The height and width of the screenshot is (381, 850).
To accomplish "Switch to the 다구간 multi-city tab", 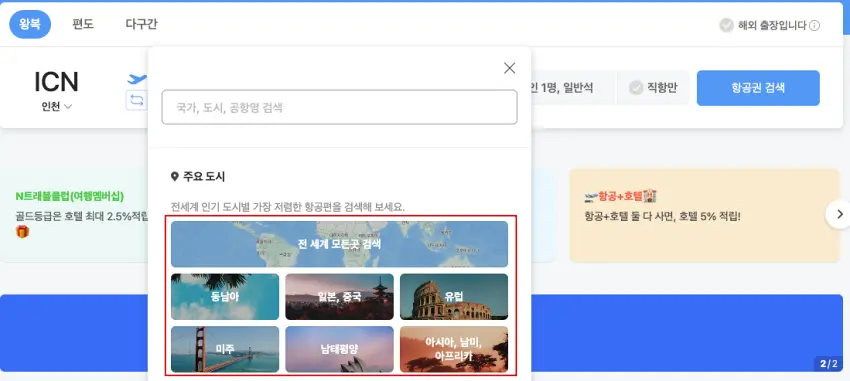I will (x=141, y=24).
